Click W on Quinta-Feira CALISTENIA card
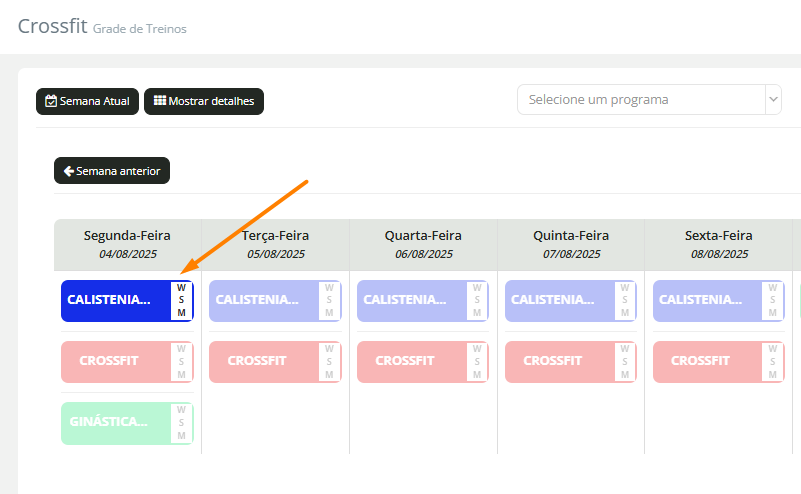The width and height of the screenshot is (801, 494). pyautogui.click(x=625, y=288)
